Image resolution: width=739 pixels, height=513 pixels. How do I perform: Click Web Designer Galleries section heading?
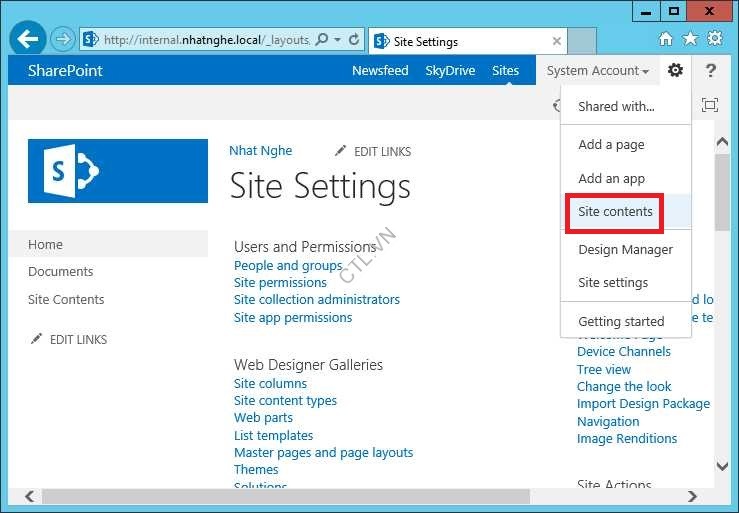(308, 365)
